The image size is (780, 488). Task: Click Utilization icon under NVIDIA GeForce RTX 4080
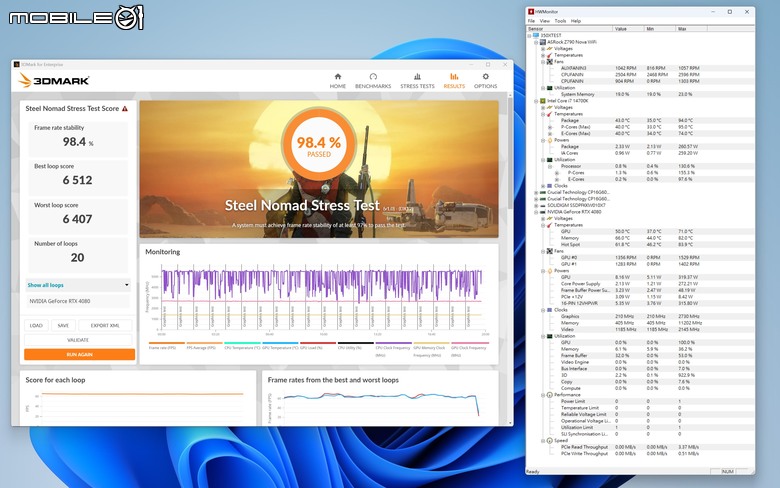click(550, 336)
